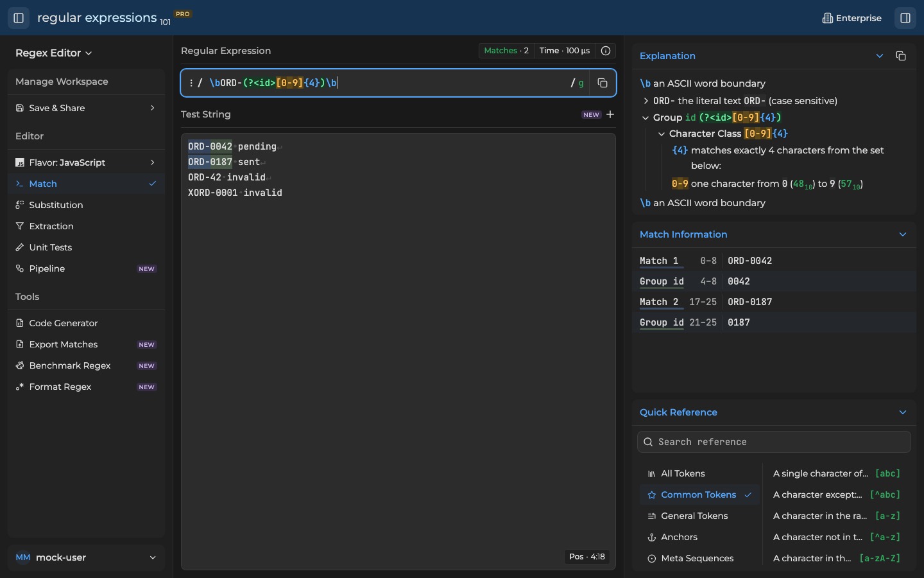Open Export Matches tool

coord(86,344)
